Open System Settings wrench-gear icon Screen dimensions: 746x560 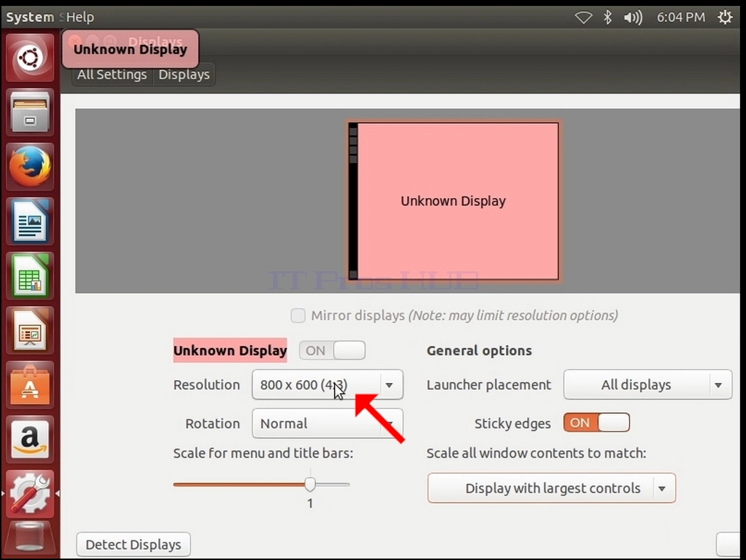tap(30, 495)
